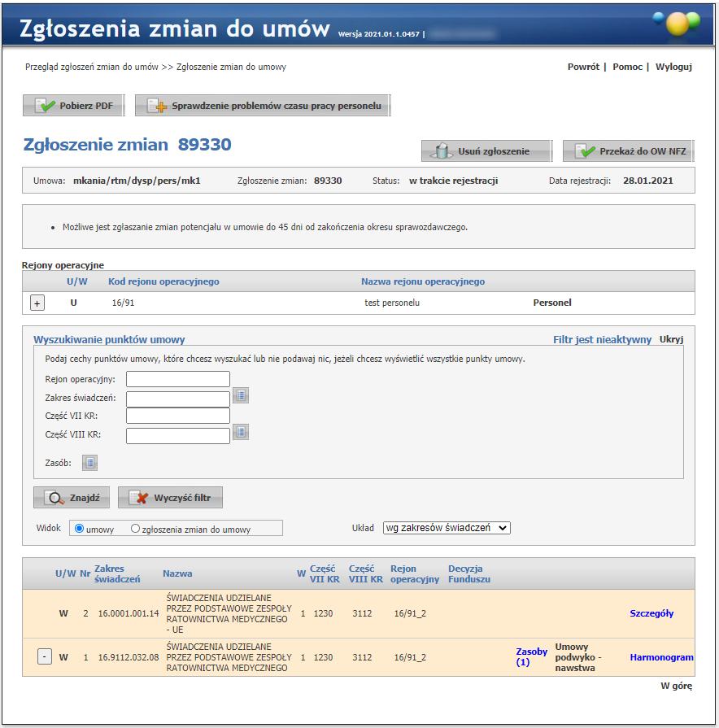Go back using the Powrót link
Image resolution: width=719 pixels, height=728 pixels.
pos(583,67)
